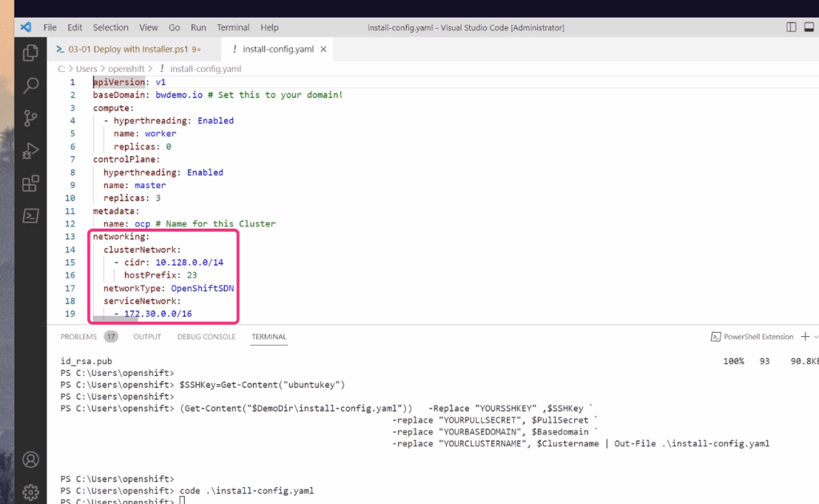Click the ocp cluster name value
The width and height of the screenshot is (819, 504).
coord(142,224)
